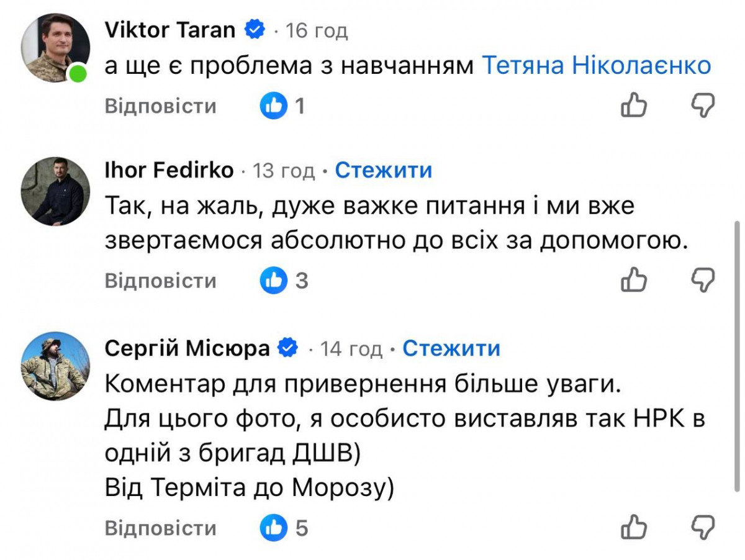Open reactions list on Ihor Fedirko's comment
Viewport: 745px width, 560px height.
coord(283,281)
